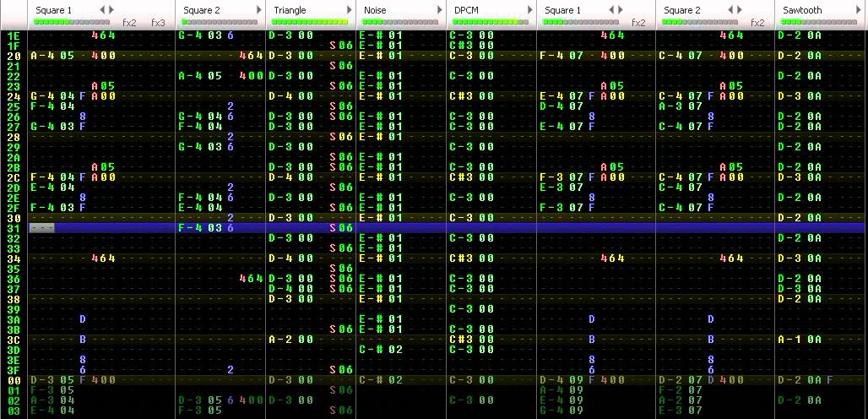
Task: Select note 'E-4 04' in row 03
Action: [x=52, y=411]
